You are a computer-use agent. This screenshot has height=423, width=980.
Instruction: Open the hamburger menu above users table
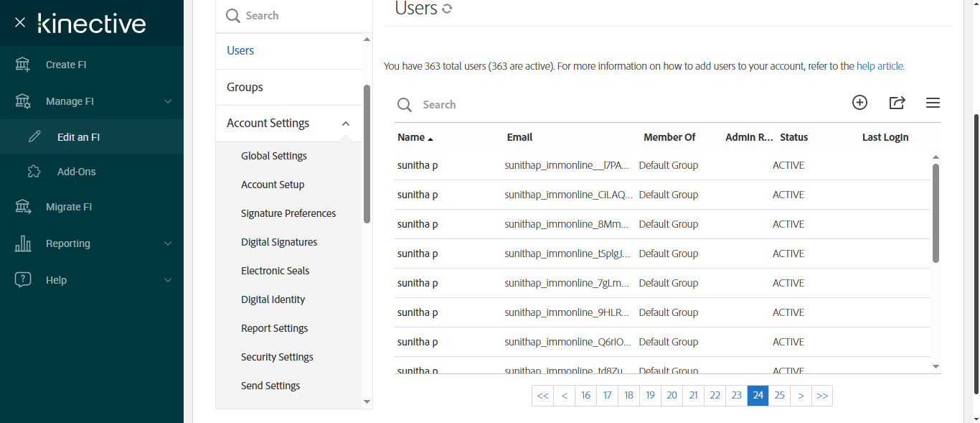pos(933,103)
